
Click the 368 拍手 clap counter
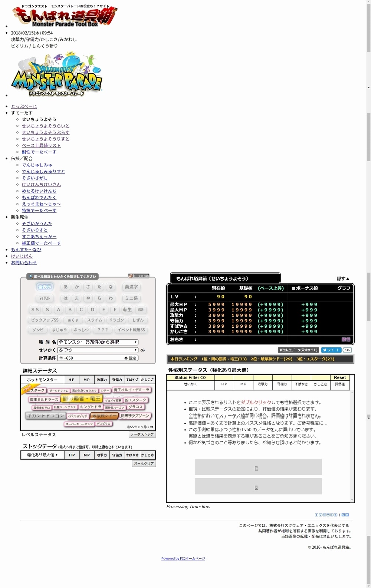[x=139, y=276]
